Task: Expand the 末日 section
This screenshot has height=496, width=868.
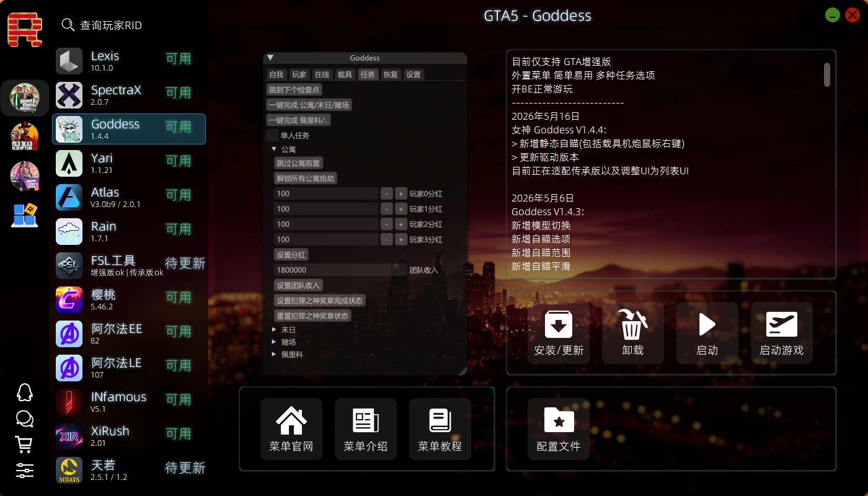Action: [x=274, y=330]
